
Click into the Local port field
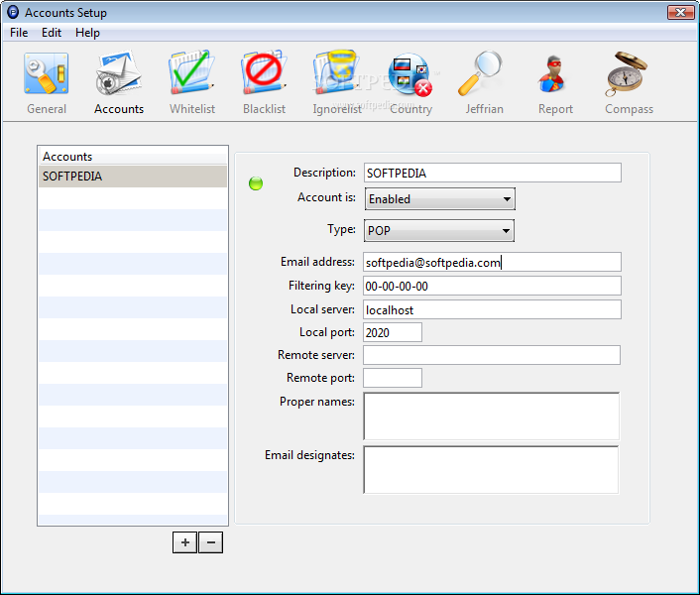(x=393, y=332)
